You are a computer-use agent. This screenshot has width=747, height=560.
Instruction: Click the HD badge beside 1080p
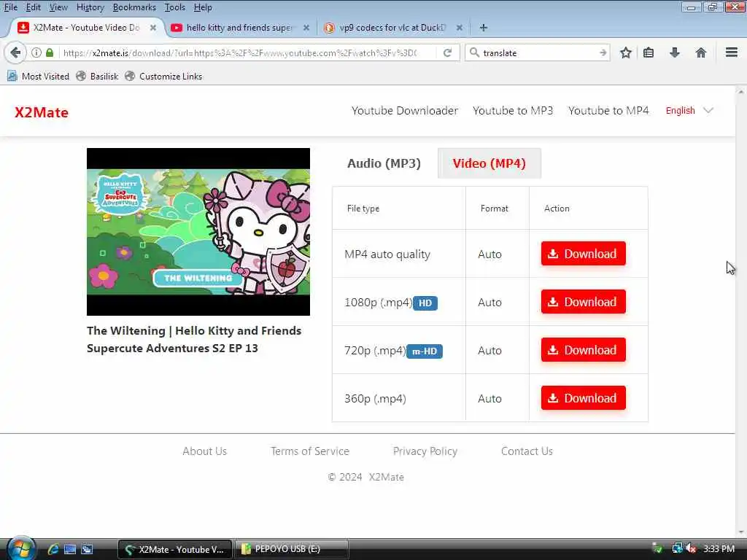[425, 303]
